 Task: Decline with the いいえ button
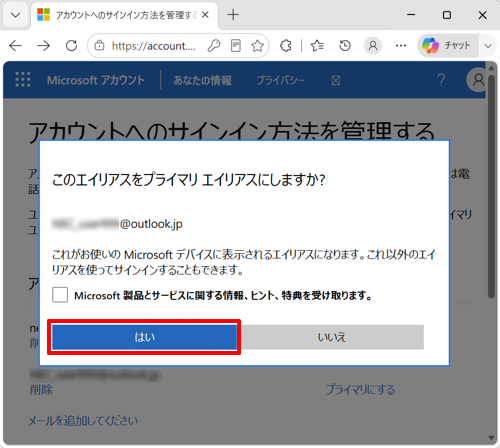click(x=332, y=337)
